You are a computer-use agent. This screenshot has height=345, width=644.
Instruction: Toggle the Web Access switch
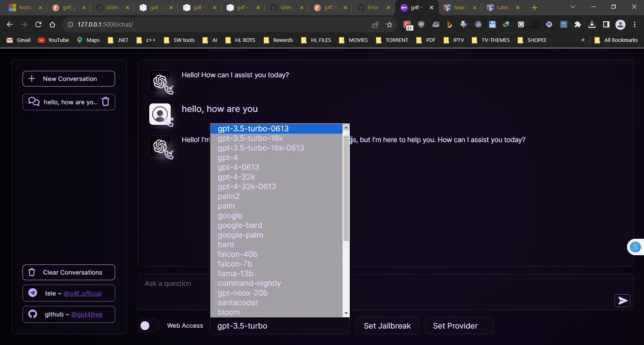click(149, 326)
